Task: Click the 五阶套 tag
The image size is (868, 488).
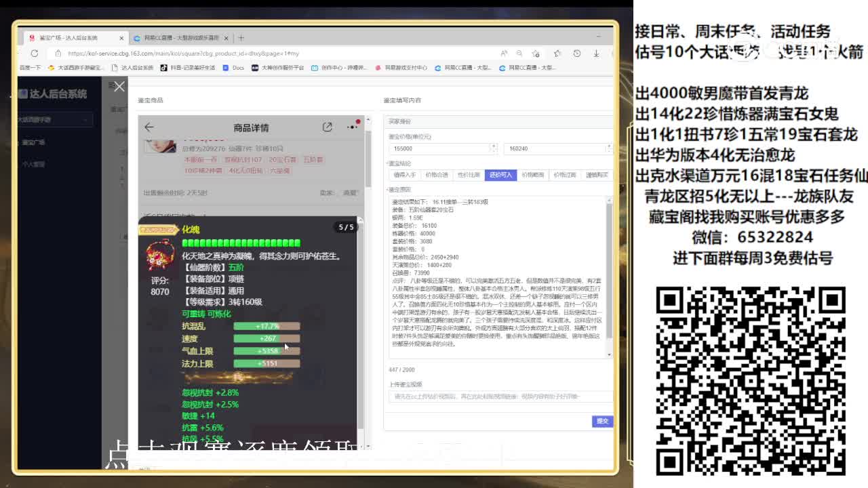Action: click(x=313, y=160)
